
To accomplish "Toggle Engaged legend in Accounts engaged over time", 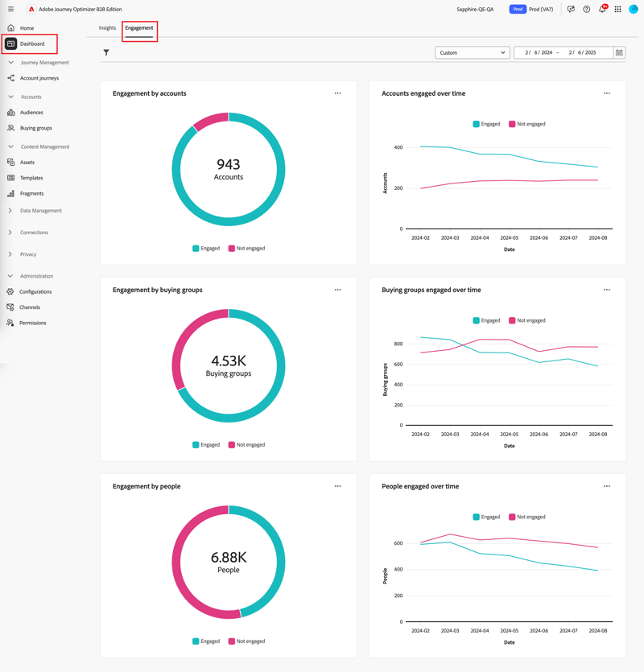I will (x=486, y=124).
